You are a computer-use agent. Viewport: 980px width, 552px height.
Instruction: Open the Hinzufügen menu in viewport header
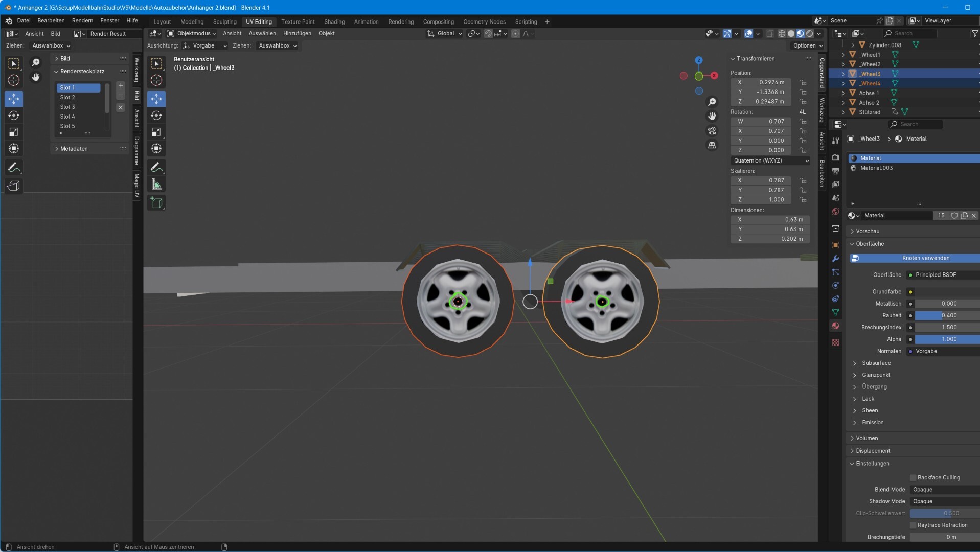pos(297,33)
